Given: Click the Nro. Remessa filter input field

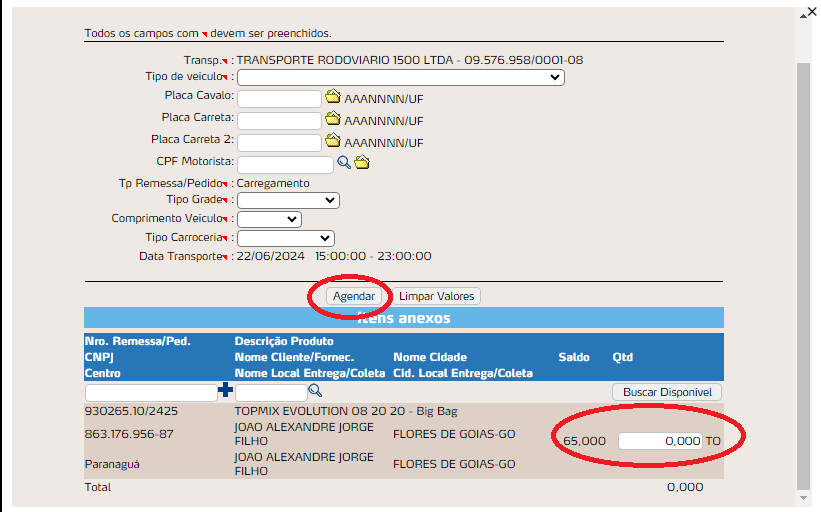Looking at the screenshot, I should click(151, 393).
